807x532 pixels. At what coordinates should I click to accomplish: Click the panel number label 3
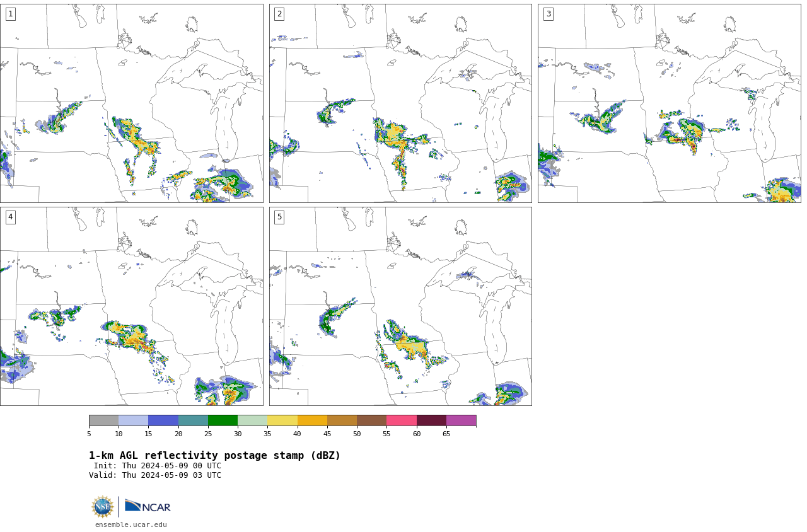[x=548, y=14]
